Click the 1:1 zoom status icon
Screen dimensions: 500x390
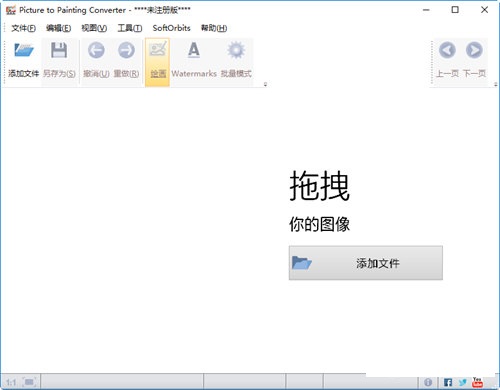pos(11,382)
